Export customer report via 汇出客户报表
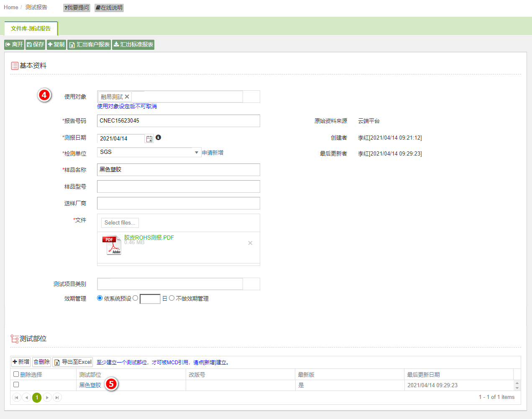Image resolution: width=532 pixels, height=419 pixels. (89, 45)
